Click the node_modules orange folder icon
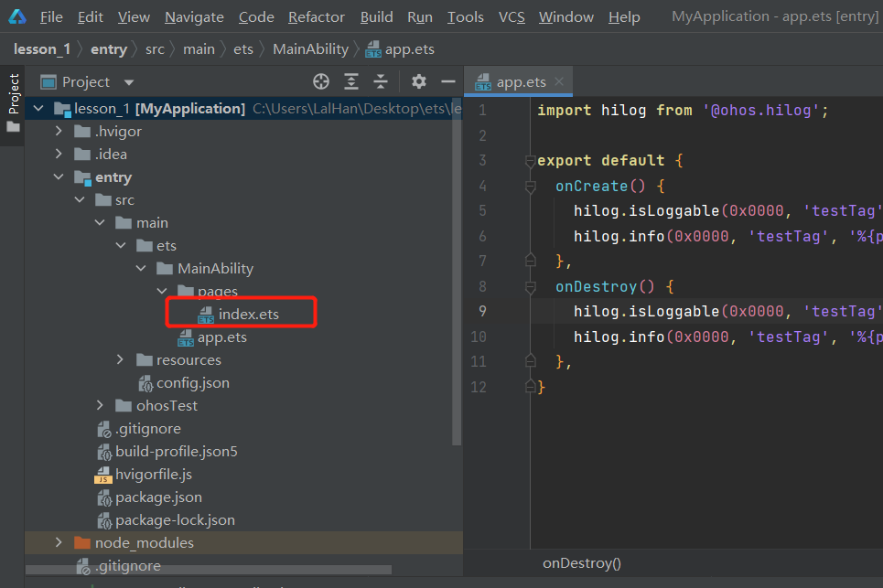Screen dimensions: 883x588 click(x=82, y=543)
